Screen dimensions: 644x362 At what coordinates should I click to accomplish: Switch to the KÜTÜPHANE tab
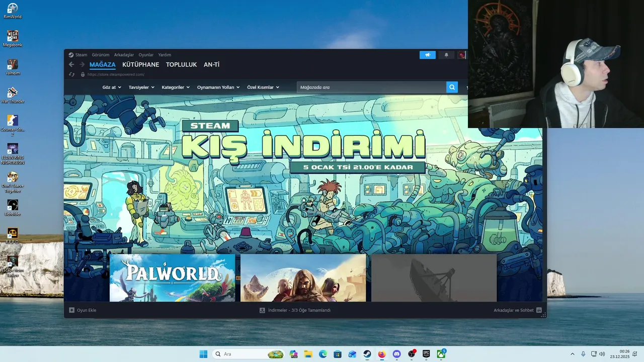pyautogui.click(x=141, y=65)
